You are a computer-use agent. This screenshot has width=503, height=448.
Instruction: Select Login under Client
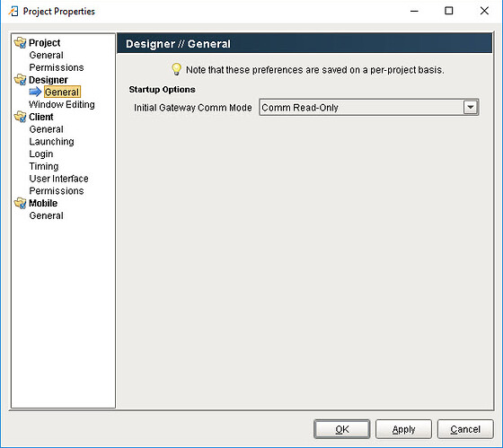coord(41,154)
